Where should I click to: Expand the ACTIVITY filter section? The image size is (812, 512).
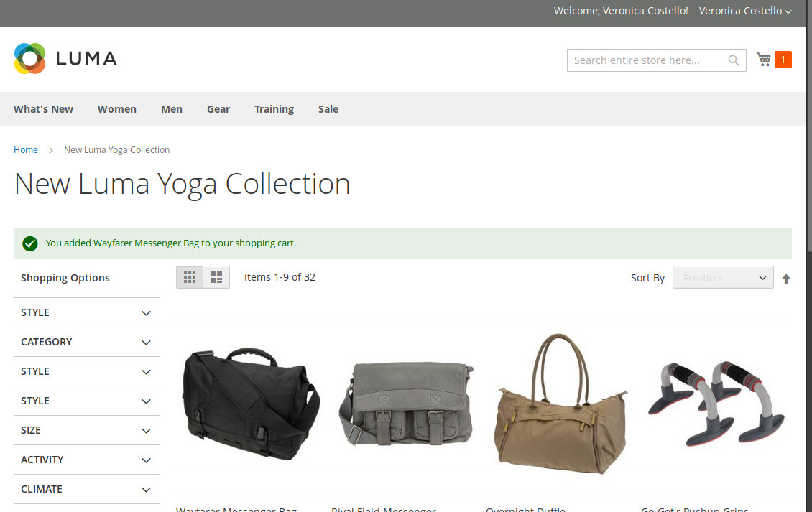(86, 460)
